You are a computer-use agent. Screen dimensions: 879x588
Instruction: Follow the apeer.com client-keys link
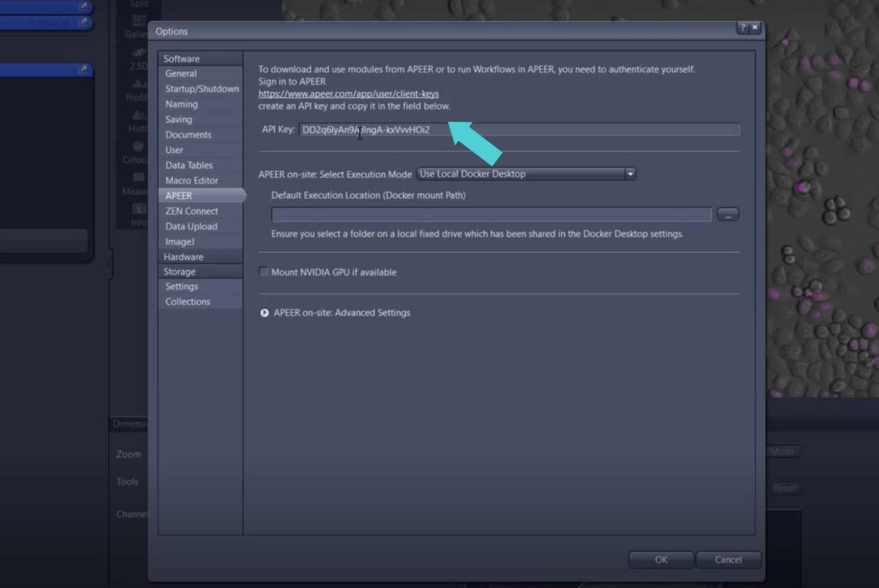(349, 94)
